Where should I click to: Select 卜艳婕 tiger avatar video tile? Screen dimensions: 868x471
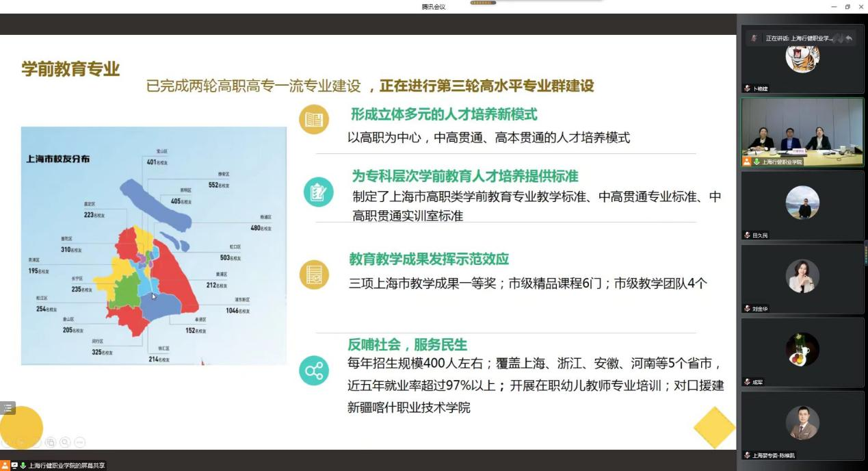(x=802, y=60)
